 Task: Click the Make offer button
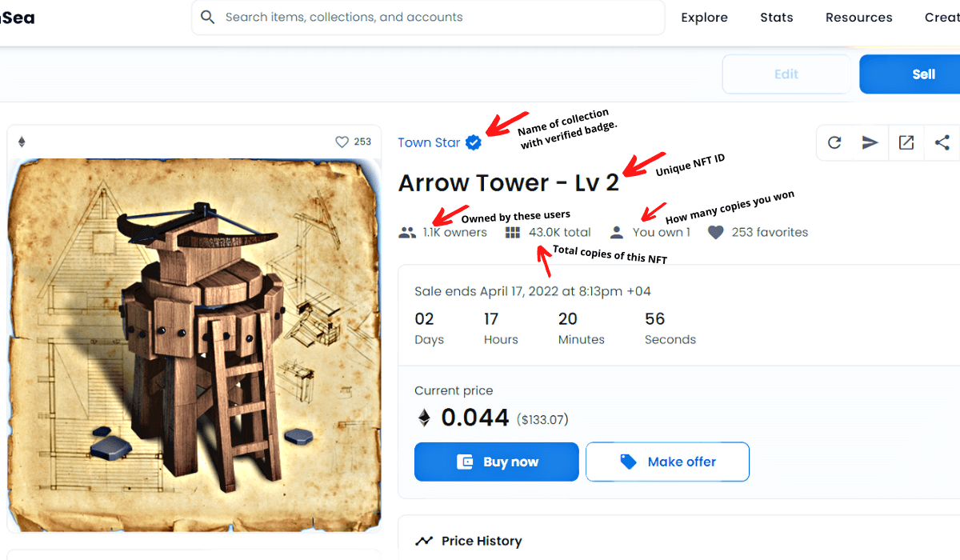(x=667, y=462)
